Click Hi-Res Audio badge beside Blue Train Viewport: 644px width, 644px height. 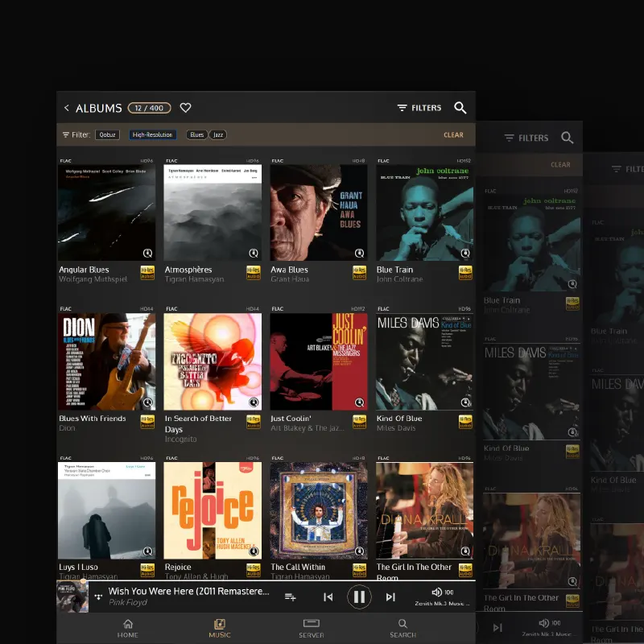pyautogui.click(x=465, y=273)
